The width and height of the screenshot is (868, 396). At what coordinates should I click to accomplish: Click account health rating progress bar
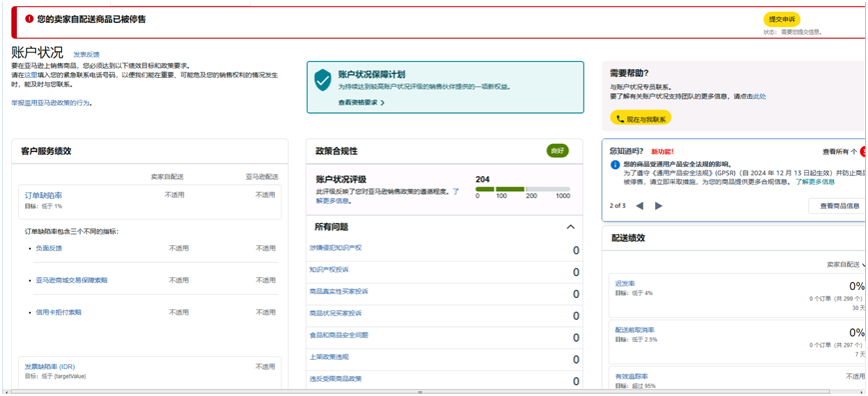click(x=522, y=189)
